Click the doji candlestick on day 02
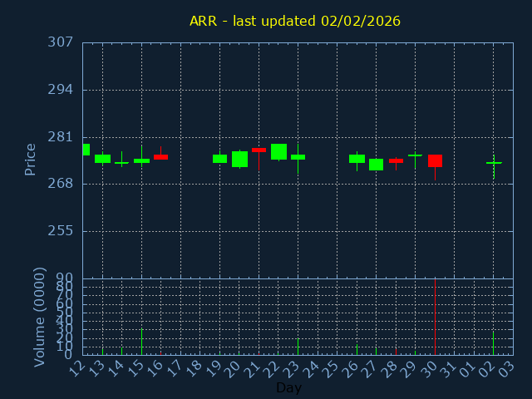 [494, 163]
